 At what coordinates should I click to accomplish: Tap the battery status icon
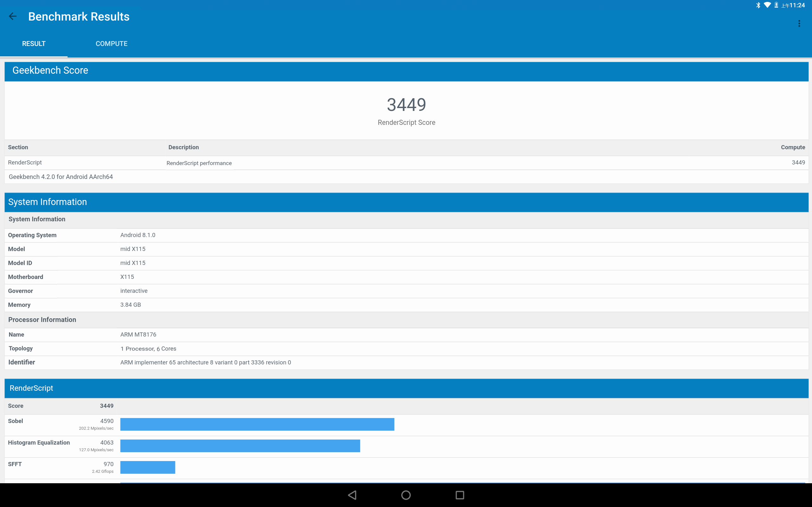(776, 5)
